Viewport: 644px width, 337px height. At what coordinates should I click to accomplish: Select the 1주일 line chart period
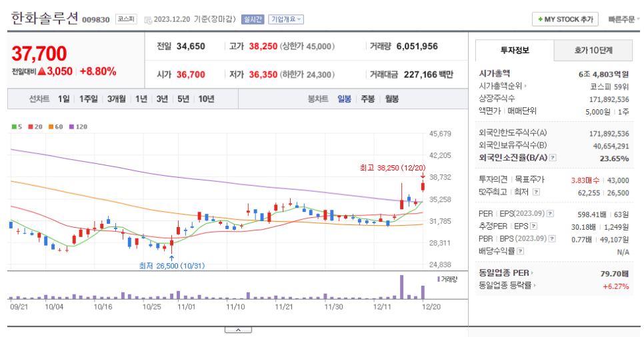88,99
